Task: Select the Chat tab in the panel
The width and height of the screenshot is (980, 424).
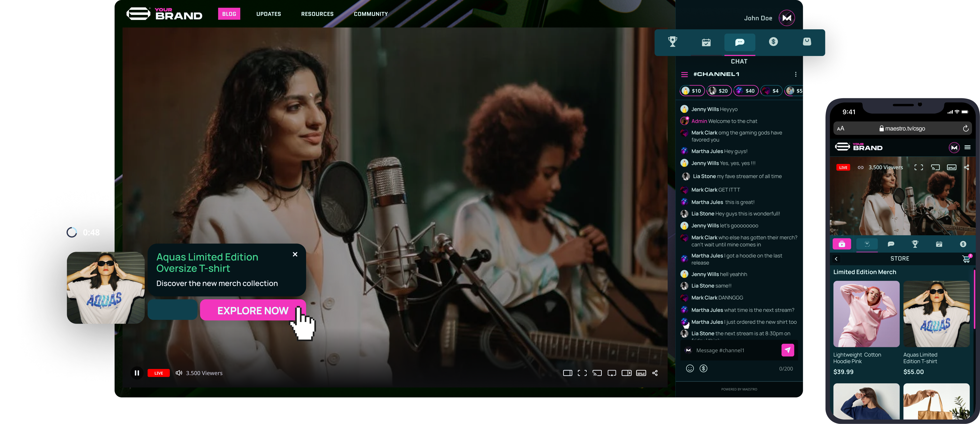Action: click(739, 42)
